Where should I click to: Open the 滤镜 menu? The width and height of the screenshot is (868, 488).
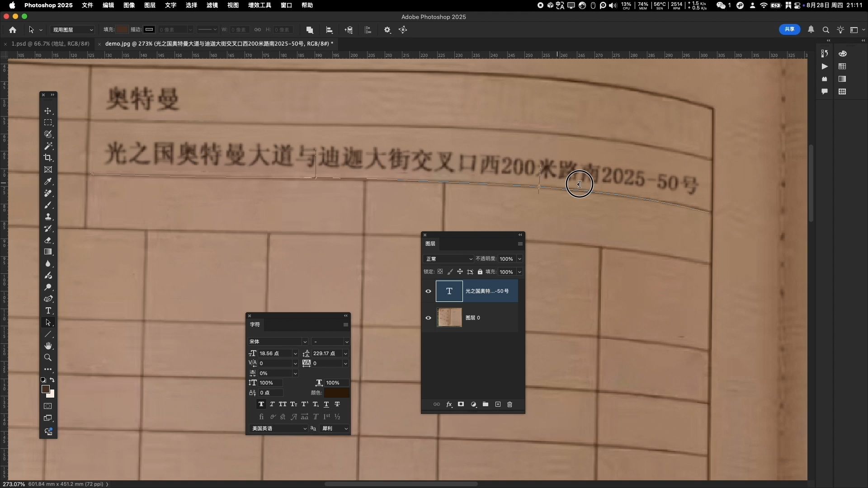tap(212, 5)
